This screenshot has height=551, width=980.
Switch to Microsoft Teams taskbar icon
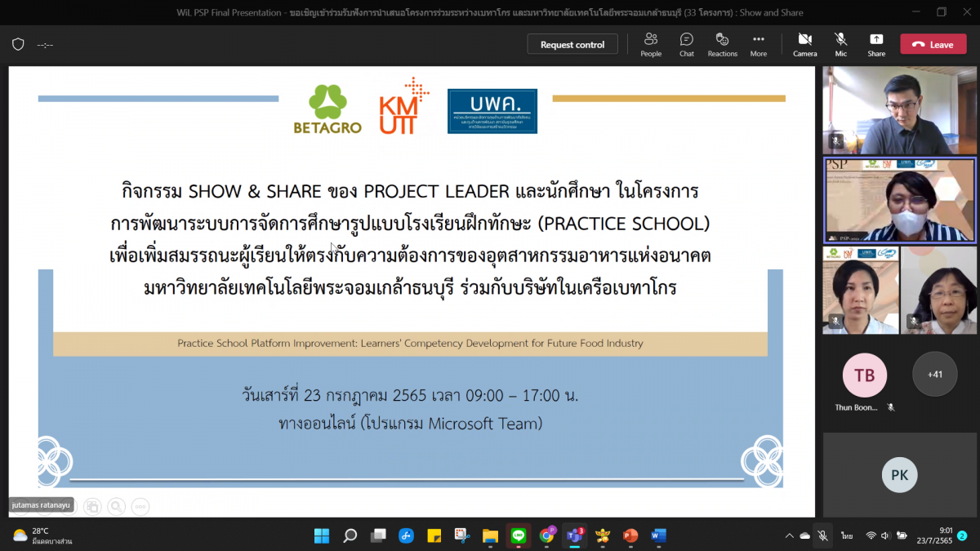coord(574,535)
